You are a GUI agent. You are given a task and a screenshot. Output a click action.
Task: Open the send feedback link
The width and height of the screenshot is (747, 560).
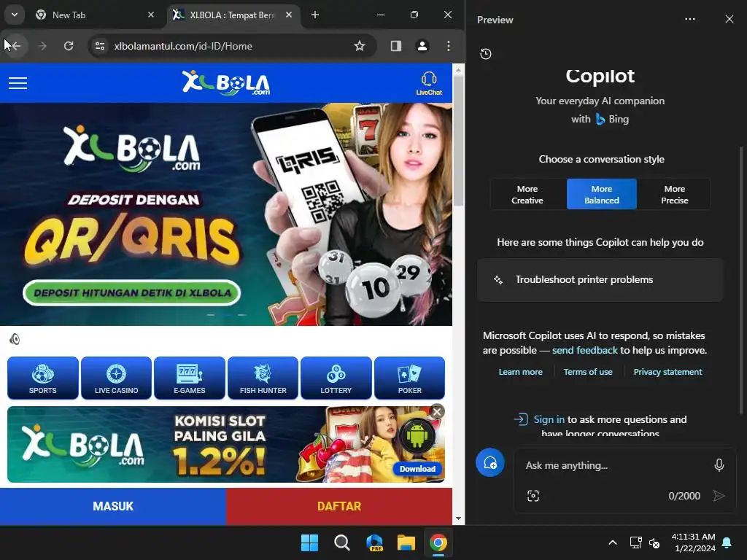(584, 351)
